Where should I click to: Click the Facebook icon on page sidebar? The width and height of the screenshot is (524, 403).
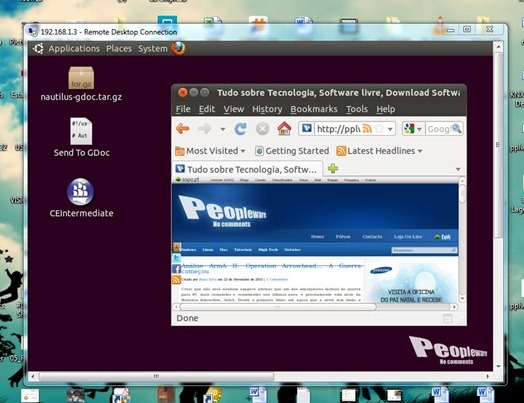click(176, 269)
